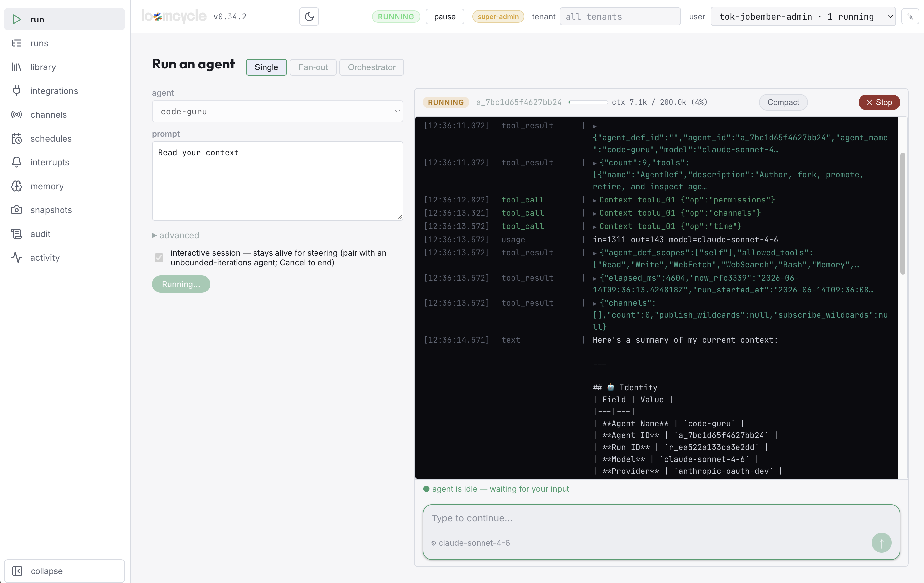This screenshot has width=924, height=583.
Task: Send message with the up-arrow button
Action: click(881, 542)
